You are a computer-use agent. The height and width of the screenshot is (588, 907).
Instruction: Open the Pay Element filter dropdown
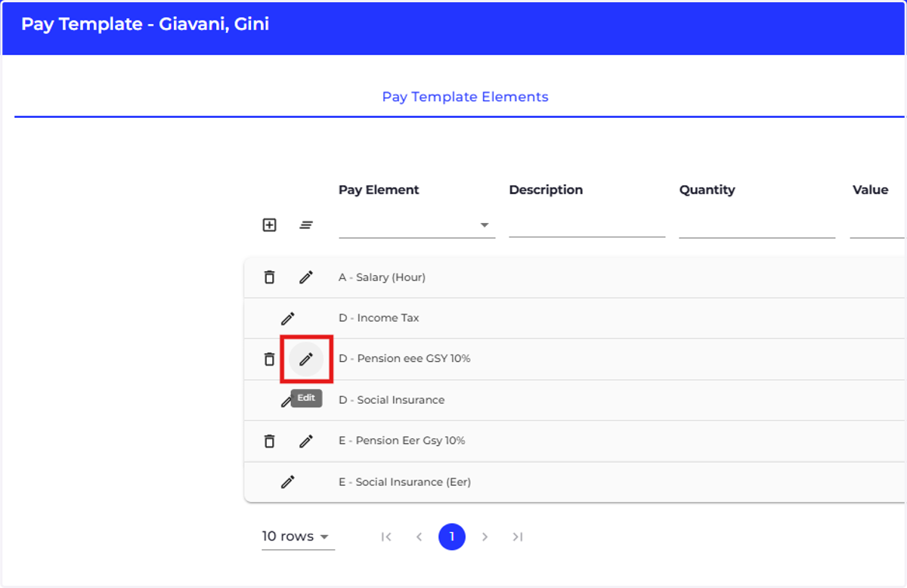click(416, 225)
